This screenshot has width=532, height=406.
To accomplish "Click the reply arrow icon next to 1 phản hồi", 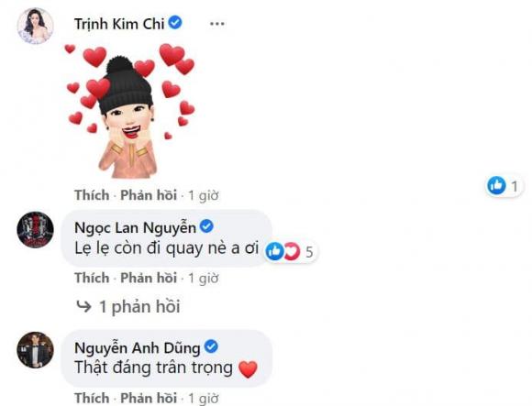I will click(83, 306).
